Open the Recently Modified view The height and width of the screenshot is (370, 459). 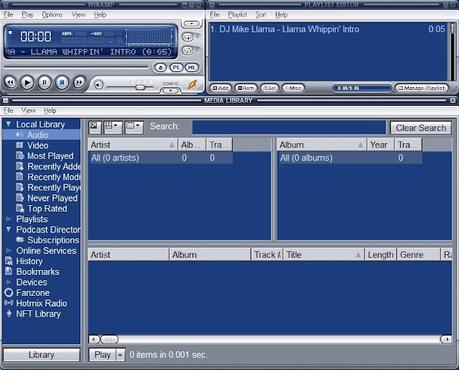click(x=54, y=177)
